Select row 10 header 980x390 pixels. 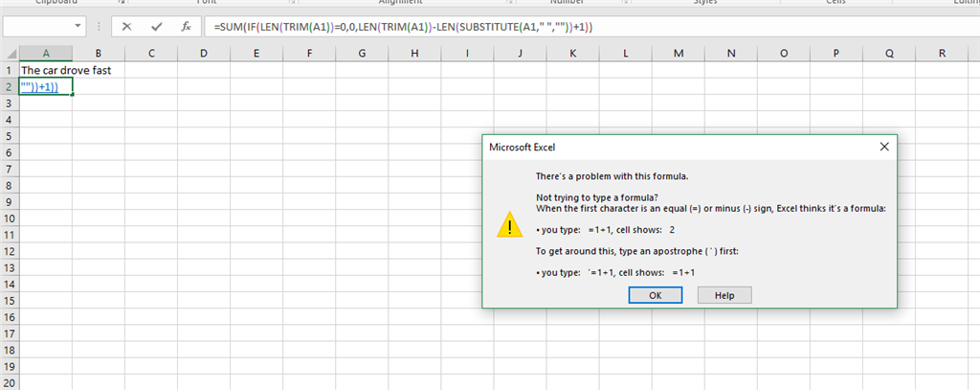tap(10, 218)
